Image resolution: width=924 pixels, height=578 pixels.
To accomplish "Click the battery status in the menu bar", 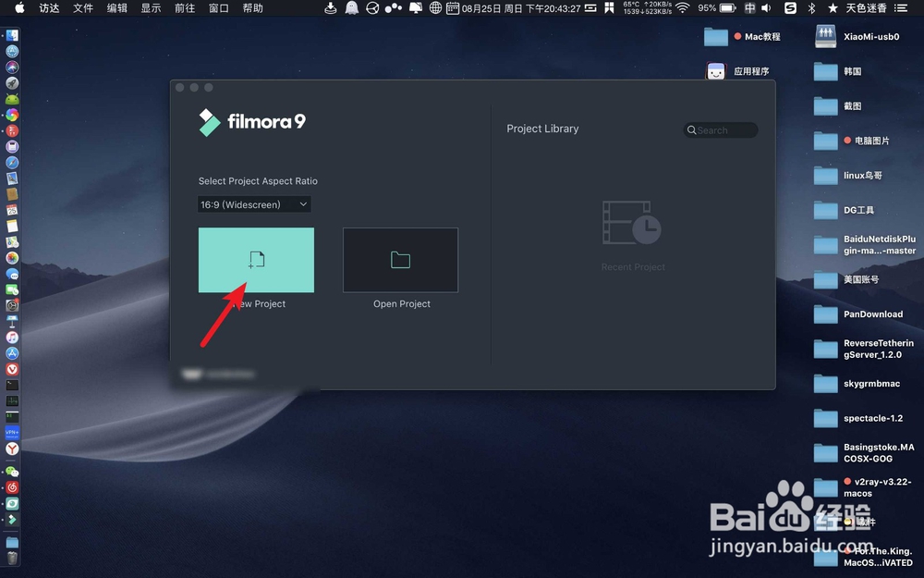I will [x=717, y=7].
